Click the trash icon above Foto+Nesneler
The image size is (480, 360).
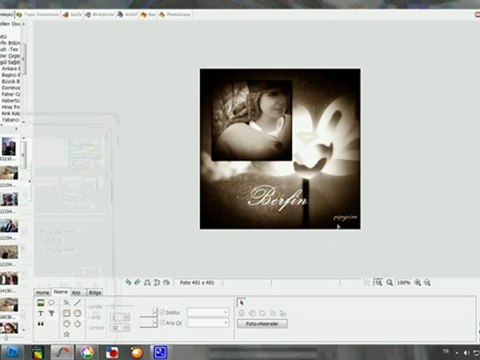click(x=242, y=313)
